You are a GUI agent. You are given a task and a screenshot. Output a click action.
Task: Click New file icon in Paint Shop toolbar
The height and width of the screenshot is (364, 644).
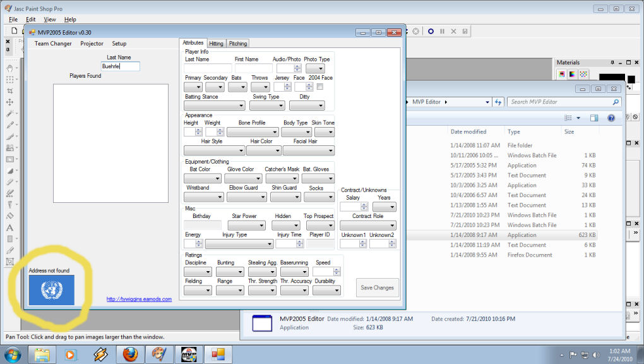click(x=15, y=31)
